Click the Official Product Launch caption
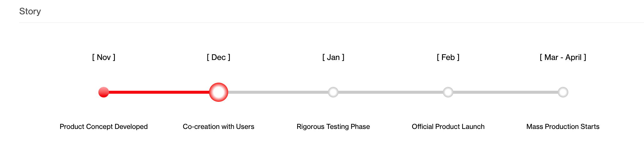 448,127
